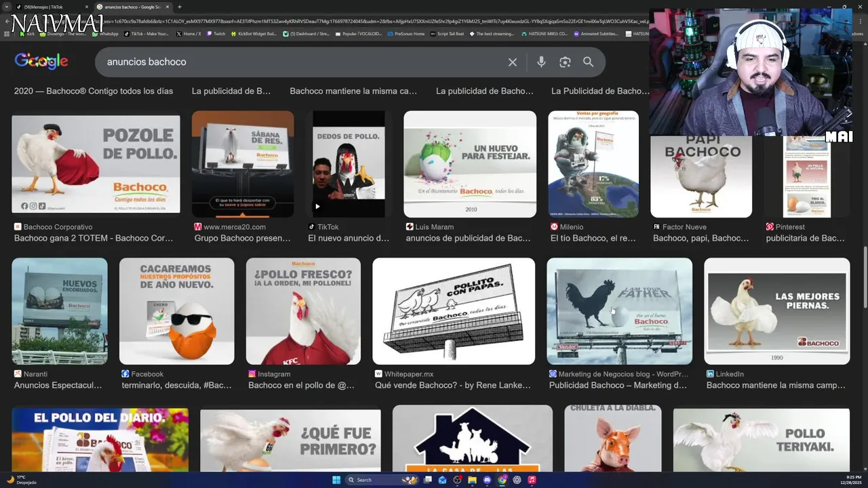Click the magnifying glass search button
The width and height of the screenshot is (868, 488).
point(588,62)
